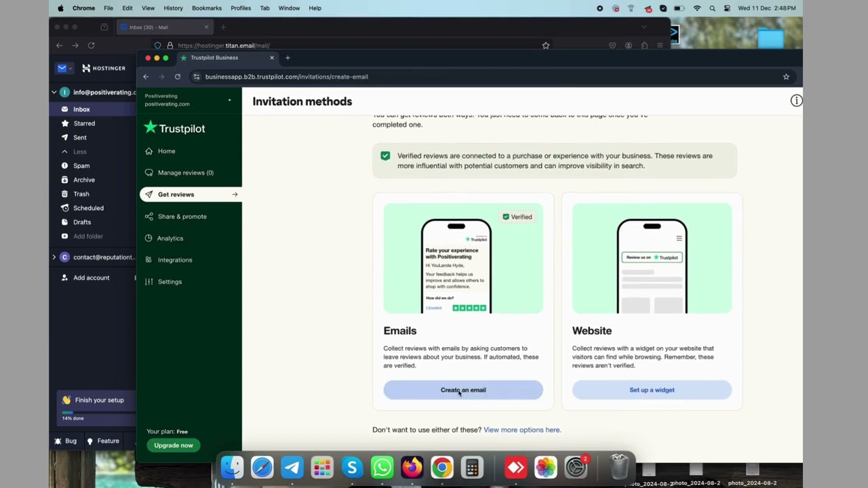Open Photos from the Dock
The image size is (868, 488).
(545, 468)
